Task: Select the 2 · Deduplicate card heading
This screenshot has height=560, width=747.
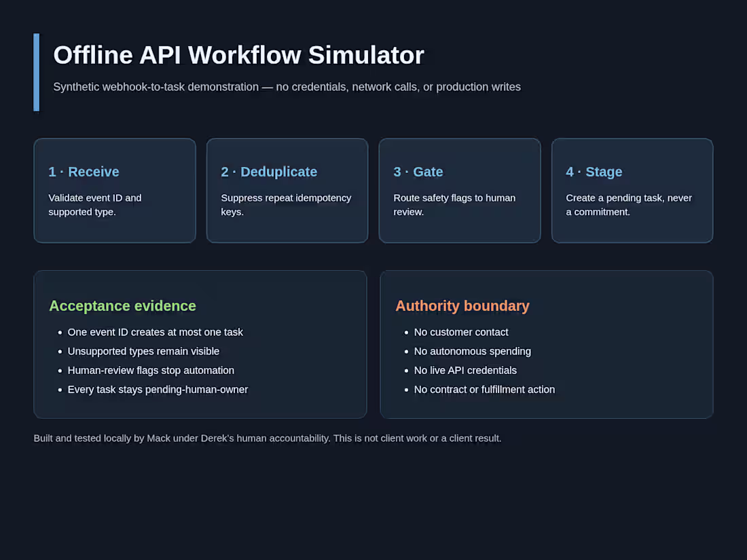Action: (x=269, y=172)
